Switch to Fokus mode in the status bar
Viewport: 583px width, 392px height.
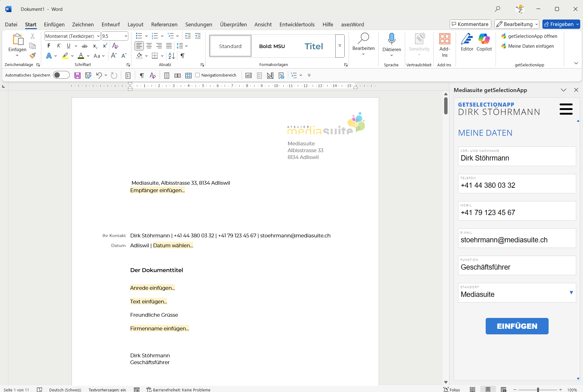[x=452, y=390]
